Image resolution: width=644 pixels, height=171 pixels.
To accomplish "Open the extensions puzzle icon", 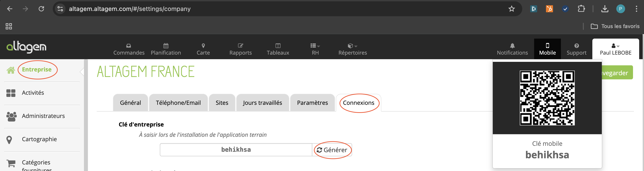I will tap(581, 9).
